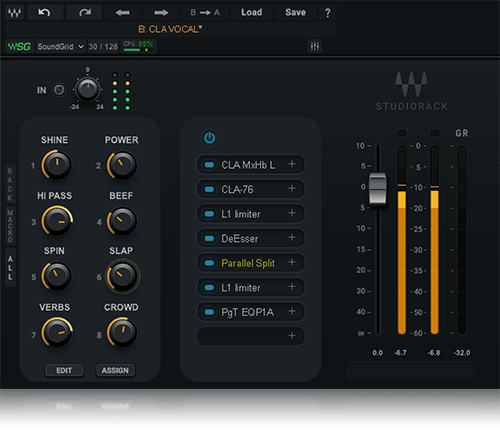500x443 pixels.
Task: Click the IN input gain knob
Action: pos(87,89)
